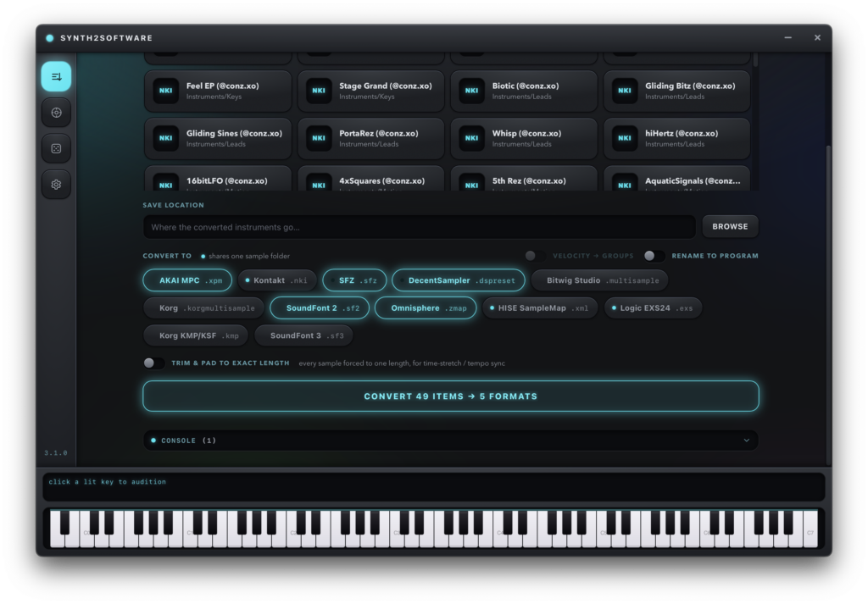Toggle Velocity to Groups switch
Screen dimensions: 868x604
click(535, 256)
